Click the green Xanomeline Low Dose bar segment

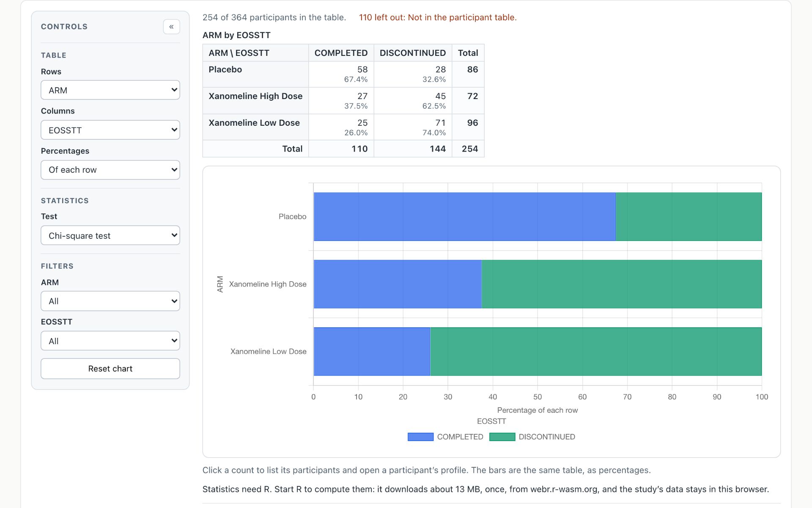596,351
